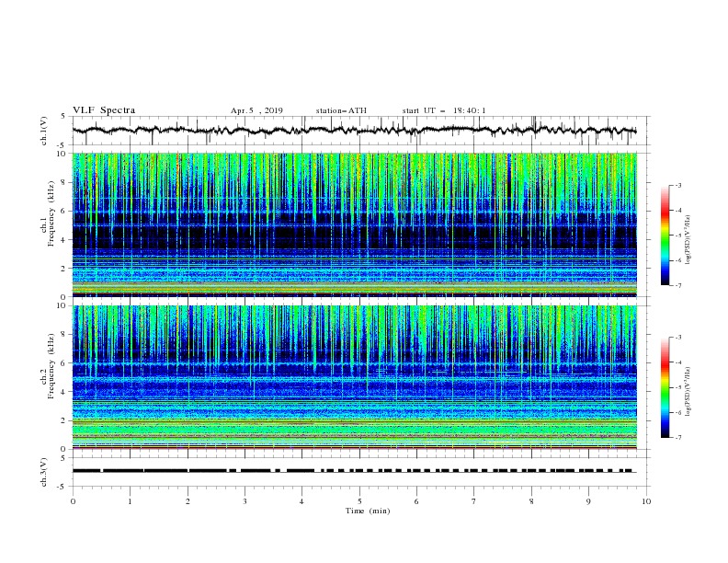Click the ch.2 colorbar "log(PSD)(V²/Hz)" label

point(688,392)
